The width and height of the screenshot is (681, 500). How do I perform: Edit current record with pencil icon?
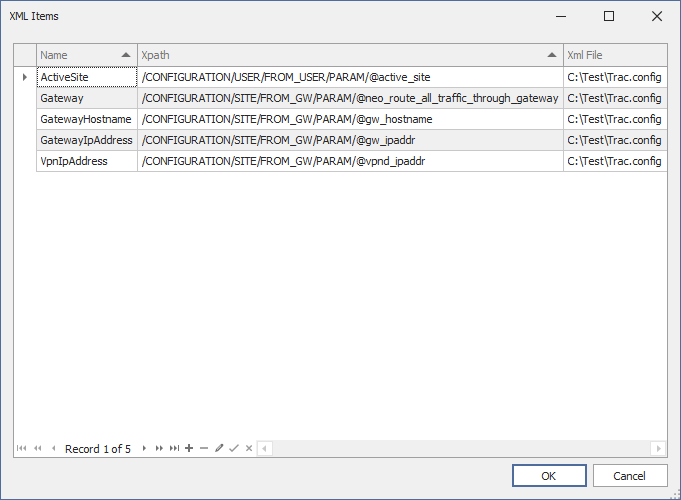[219, 448]
